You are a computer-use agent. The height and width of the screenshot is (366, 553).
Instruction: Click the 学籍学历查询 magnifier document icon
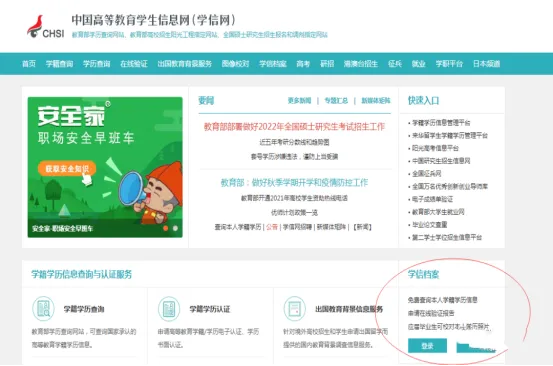(x=43, y=309)
